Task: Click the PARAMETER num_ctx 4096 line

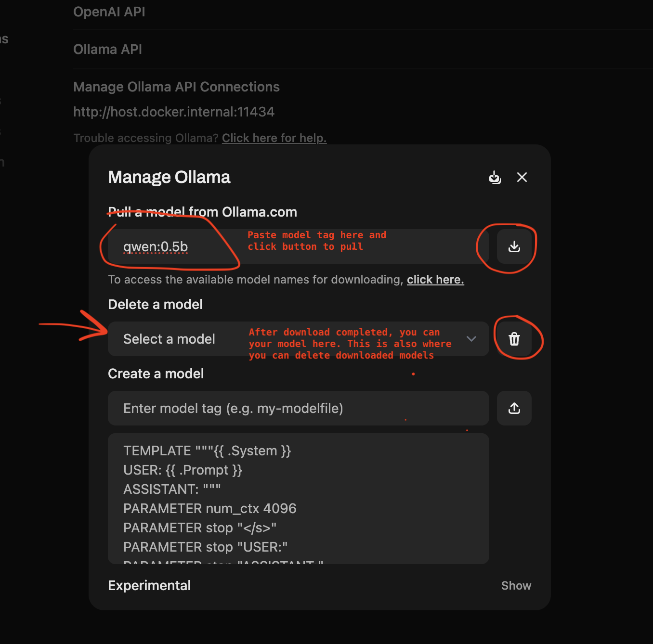Action: coord(210,508)
